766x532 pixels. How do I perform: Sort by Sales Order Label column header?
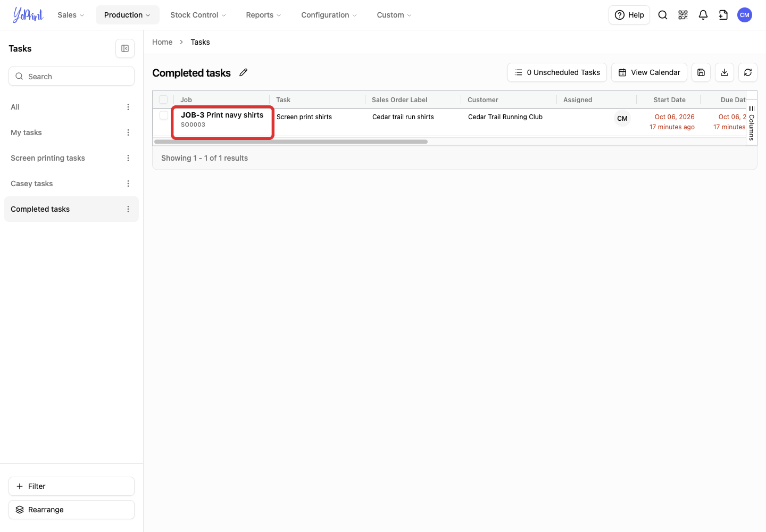click(399, 99)
